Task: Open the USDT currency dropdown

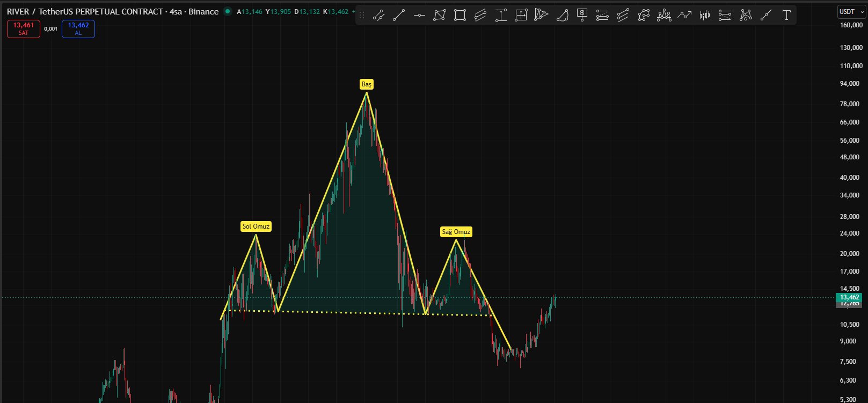Action: click(851, 11)
